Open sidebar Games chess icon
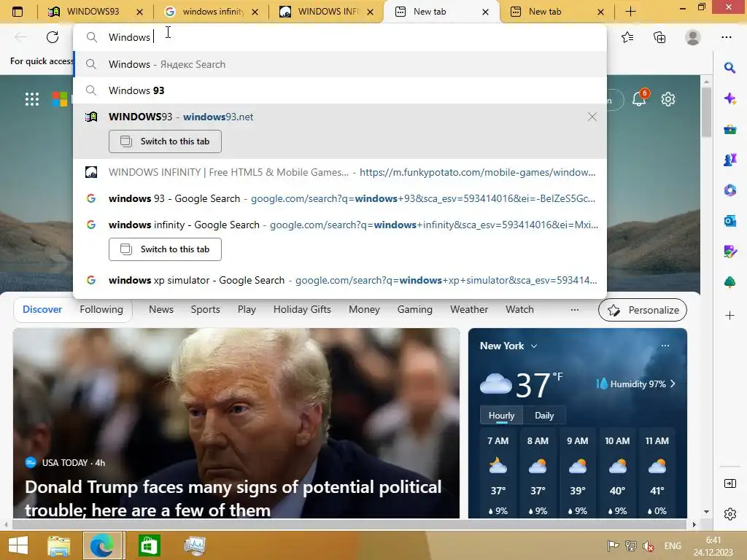The height and width of the screenshot is (560, 747). [729, 160]
